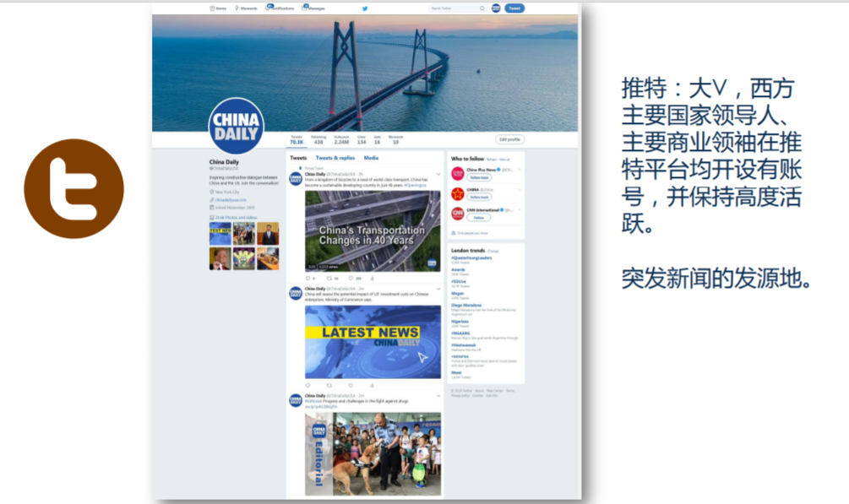Image resolution: width=849 pixels, height=504 pixels.
Task: Open the orange desk media thumbnail
Action: tap(268, 258)
